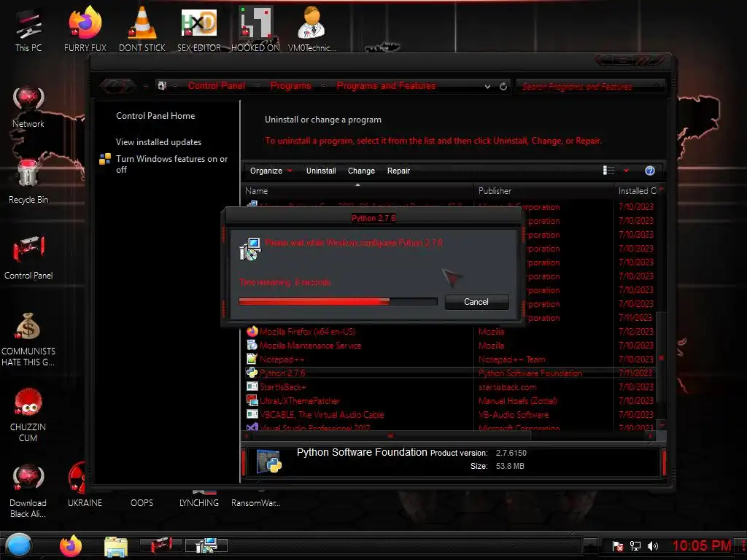747x560 pixels.
Task: Expand the address bar history dropdown
Action: (x=487, y=87)
